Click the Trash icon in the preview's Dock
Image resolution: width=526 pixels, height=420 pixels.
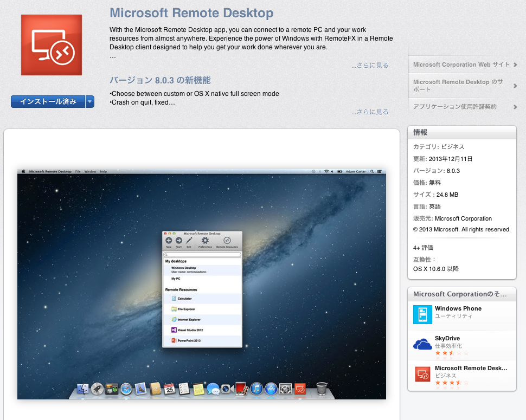(322, 389)
